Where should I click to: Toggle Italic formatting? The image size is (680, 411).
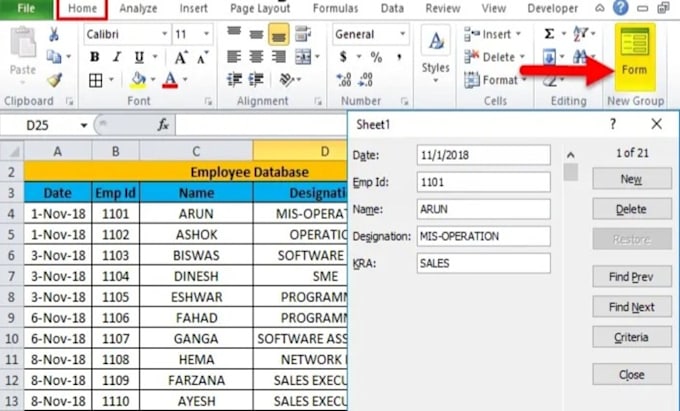point(117,57)
